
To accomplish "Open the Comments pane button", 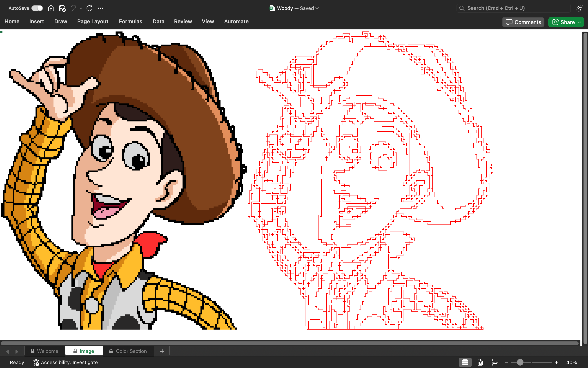I will point(523,22).
